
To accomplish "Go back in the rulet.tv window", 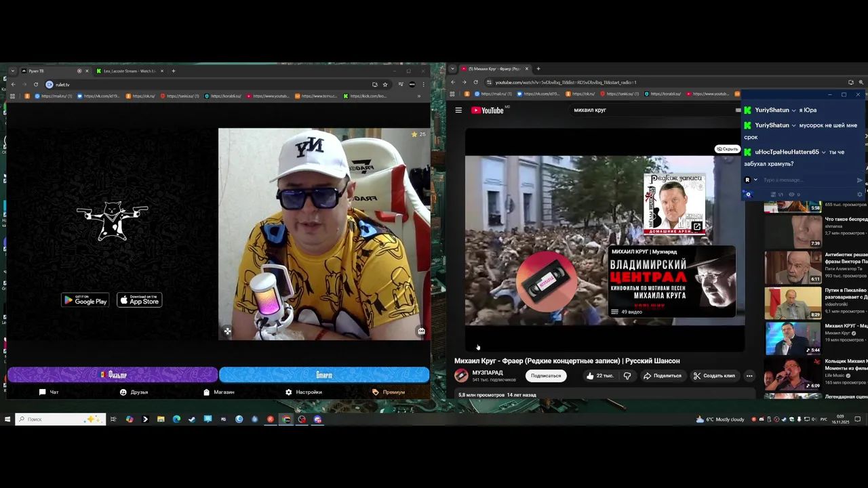I will [13, 84].
